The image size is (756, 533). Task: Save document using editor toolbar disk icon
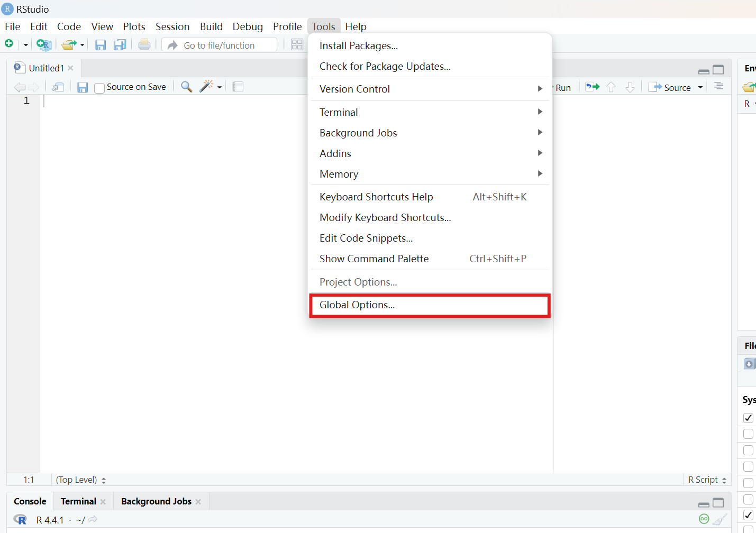[x=83, y=87]
